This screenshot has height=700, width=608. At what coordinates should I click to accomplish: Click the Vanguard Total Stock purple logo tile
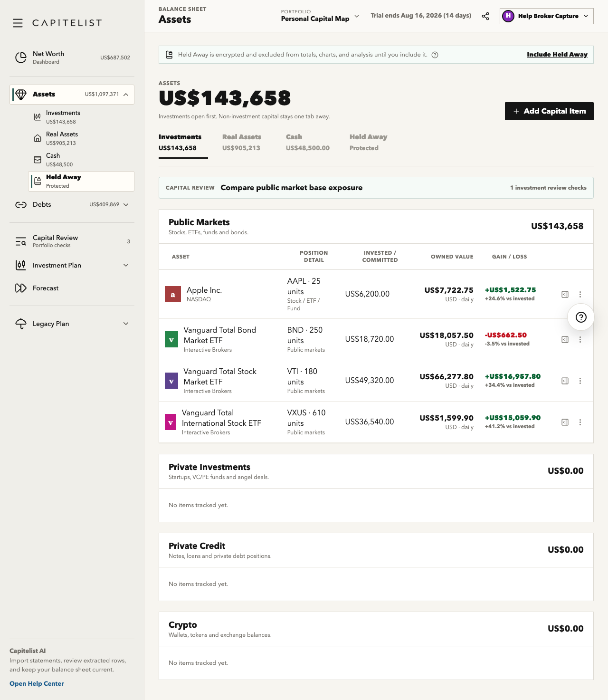coord(171,381)
